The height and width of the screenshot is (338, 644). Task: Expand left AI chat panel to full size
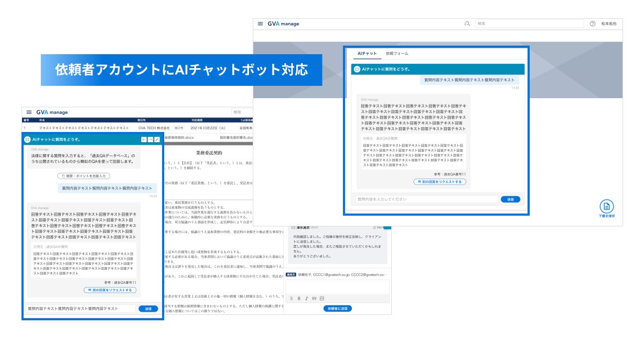(157, 139)
